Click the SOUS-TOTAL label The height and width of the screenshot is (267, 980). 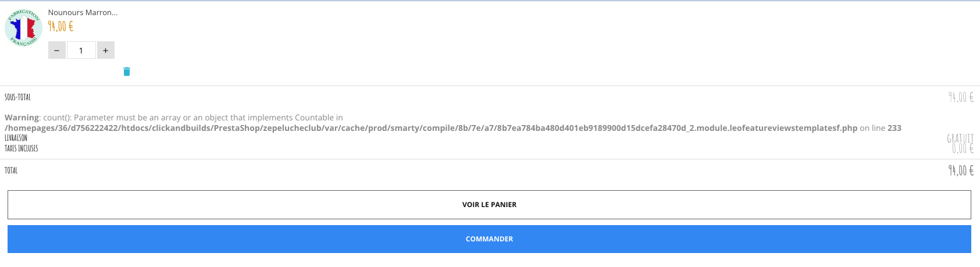(x=17, y=97)
